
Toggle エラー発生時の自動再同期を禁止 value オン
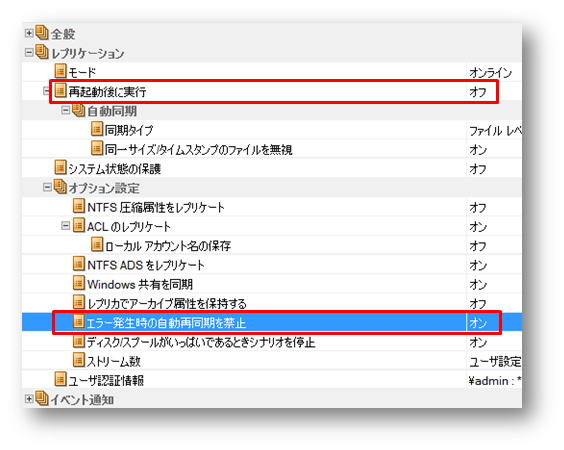478,323
